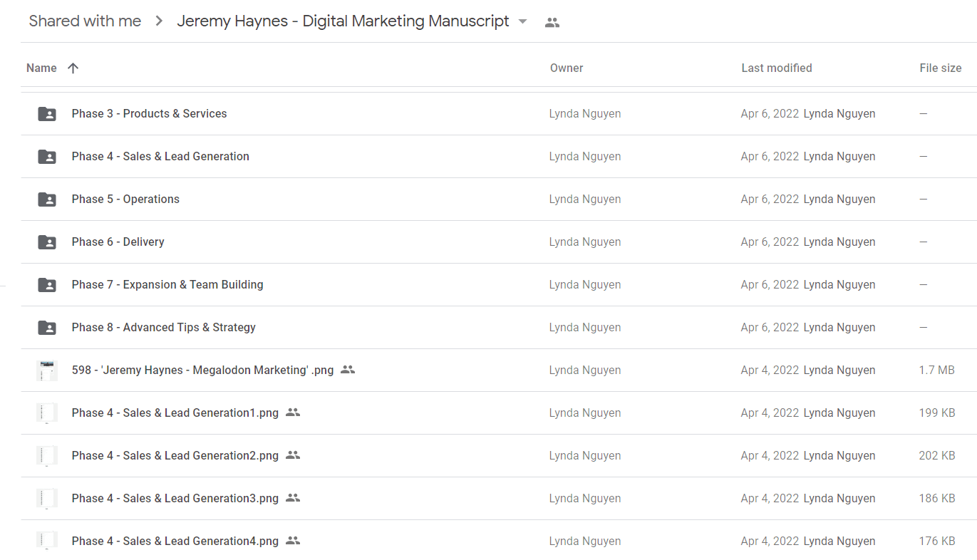This screenshot has width=977, height=560.
Task: Select thumbnail of Sales & Lead Generation3.png
Action: [x=47, y=499]
